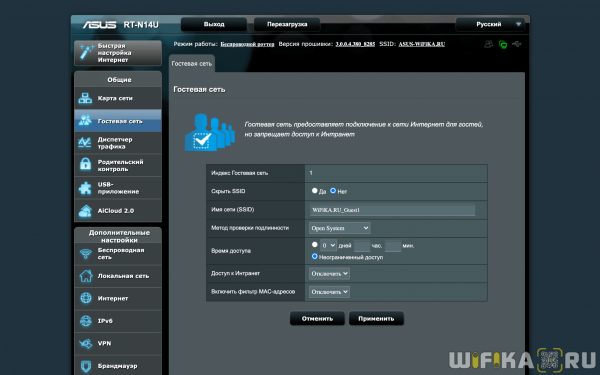Open USB-приложение menu item
Image resolution: width=600 pixels, height=375 pixels.
118,188
